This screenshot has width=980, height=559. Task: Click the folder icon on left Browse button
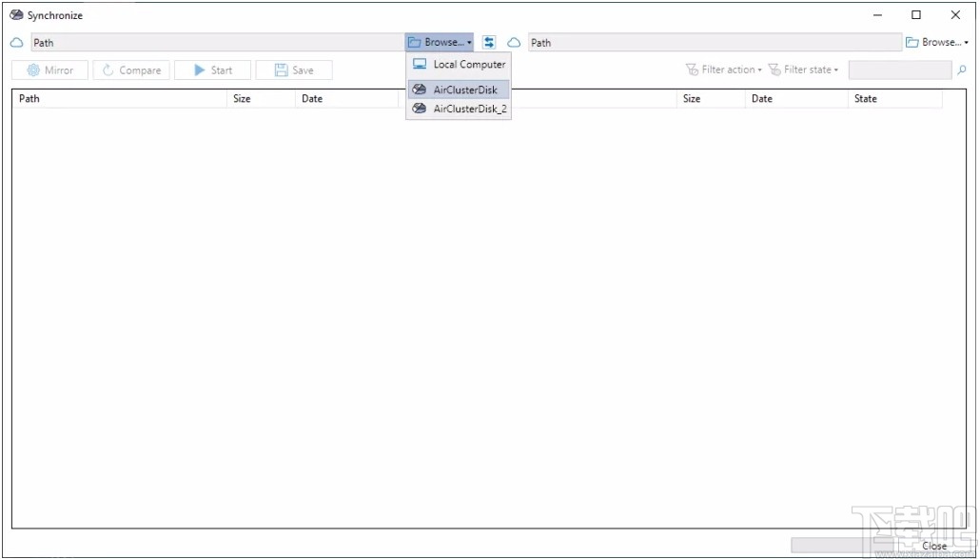pos(415,41)
